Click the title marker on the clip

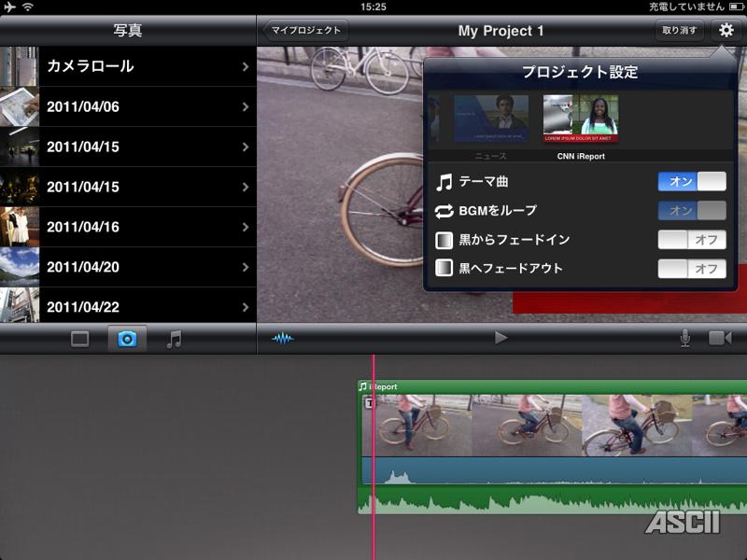click(x=369, y=403)
